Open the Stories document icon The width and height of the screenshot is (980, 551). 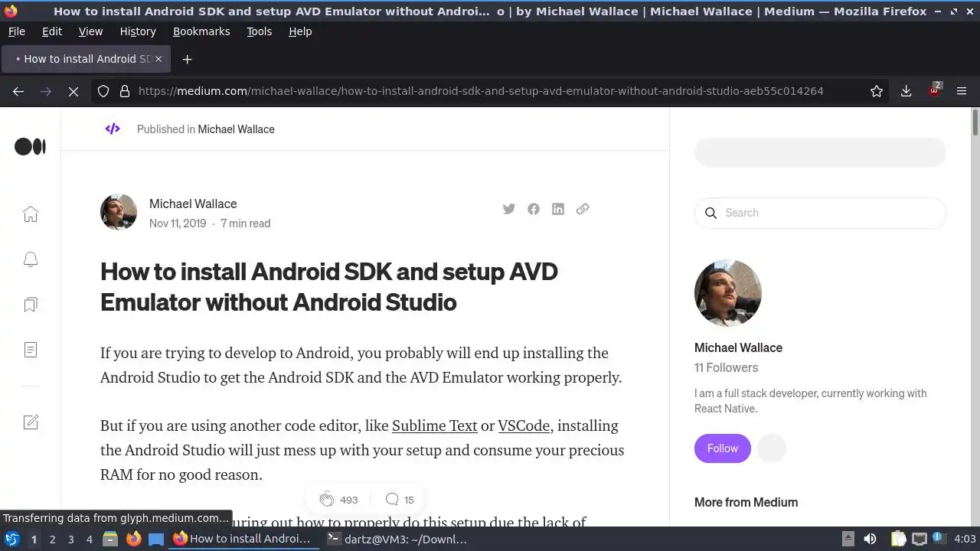pyautogui.click(x=31, y=350)
